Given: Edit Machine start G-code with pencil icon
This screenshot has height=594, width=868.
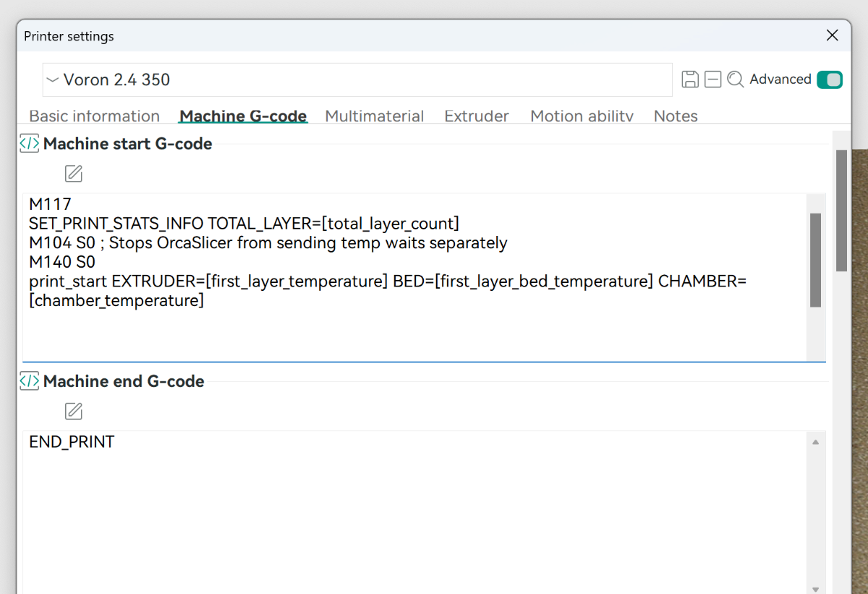Looking at the screenshot, I should point(74,174).
